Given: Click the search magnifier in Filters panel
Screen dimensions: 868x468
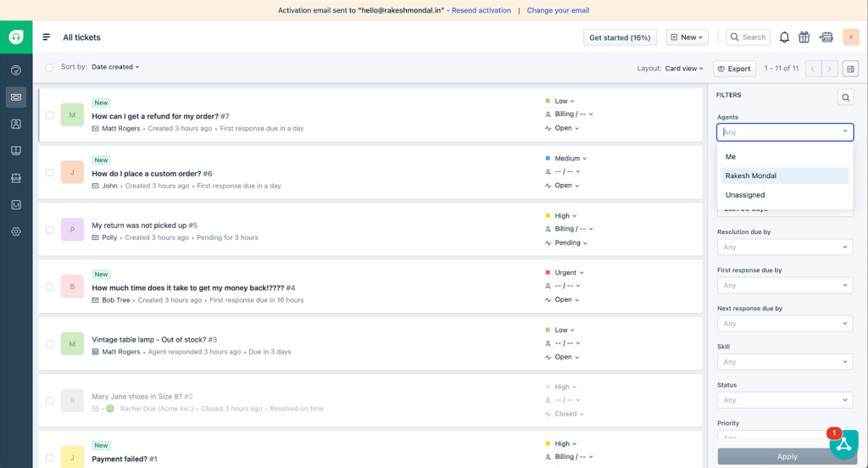Looking at the screenshot, I should (846, 97).
